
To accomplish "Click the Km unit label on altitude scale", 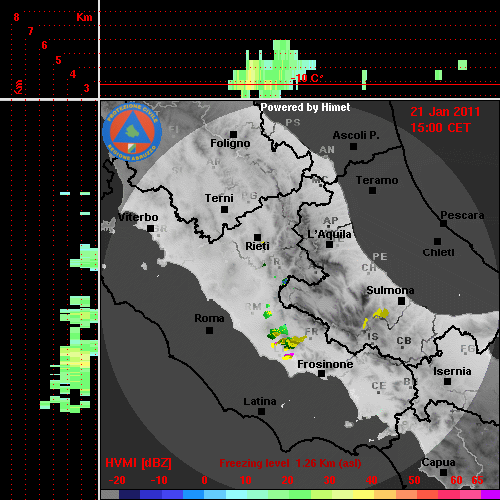I will point(84,17).
